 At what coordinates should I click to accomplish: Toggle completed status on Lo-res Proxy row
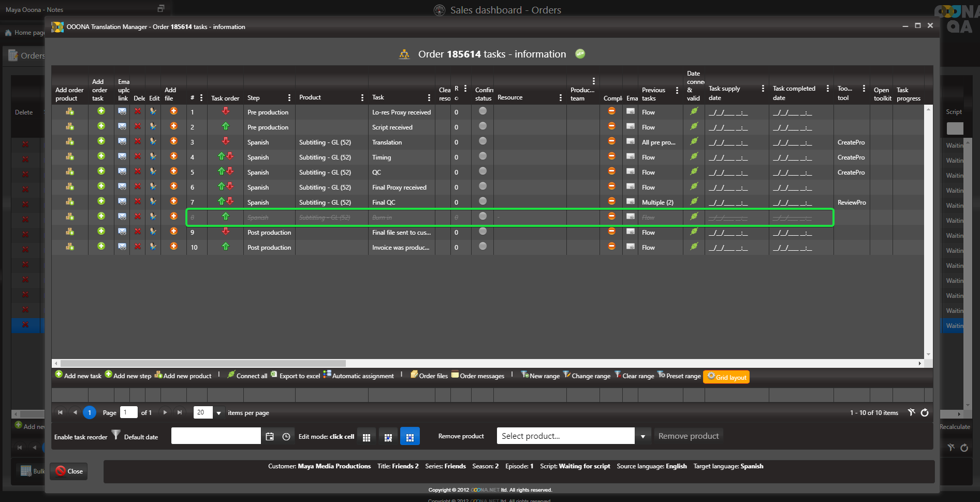click(x=611, y=111)
